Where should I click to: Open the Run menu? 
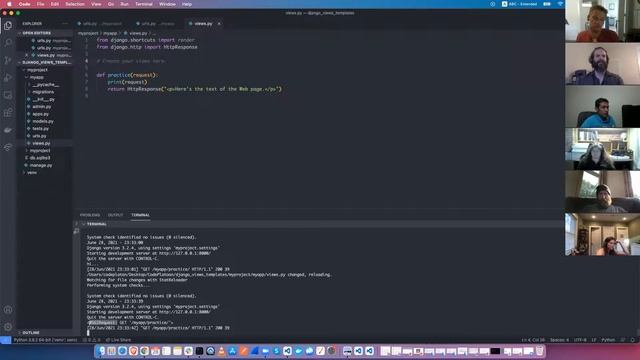click(x=124, y=4)
